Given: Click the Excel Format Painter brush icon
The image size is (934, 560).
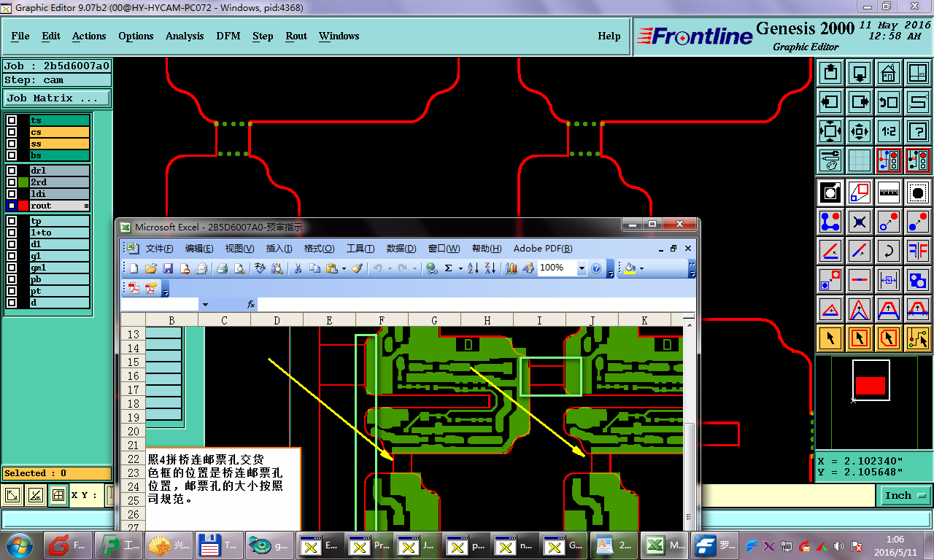Looking at the screenshot, I should tap(357, 268).
